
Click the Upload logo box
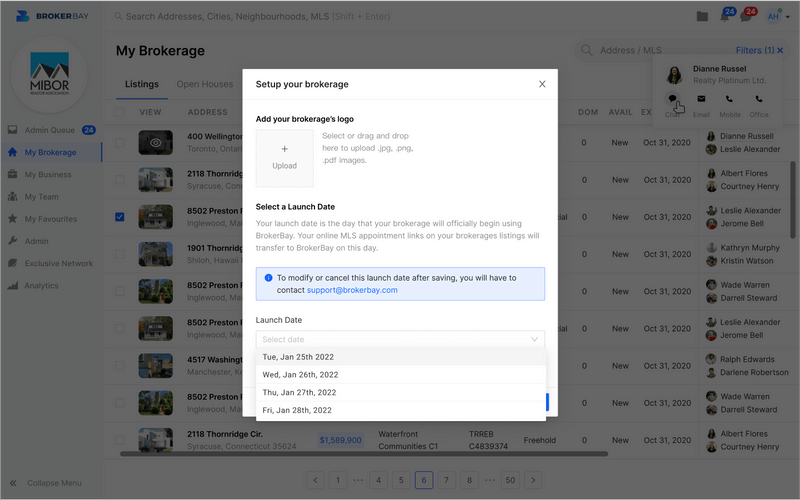(x=284, y=158)
